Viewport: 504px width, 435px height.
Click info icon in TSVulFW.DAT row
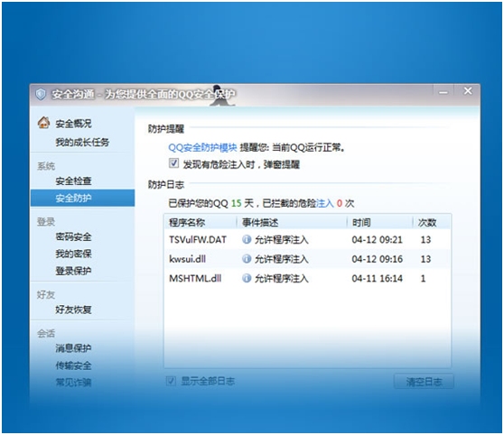(x=247, y=239)
